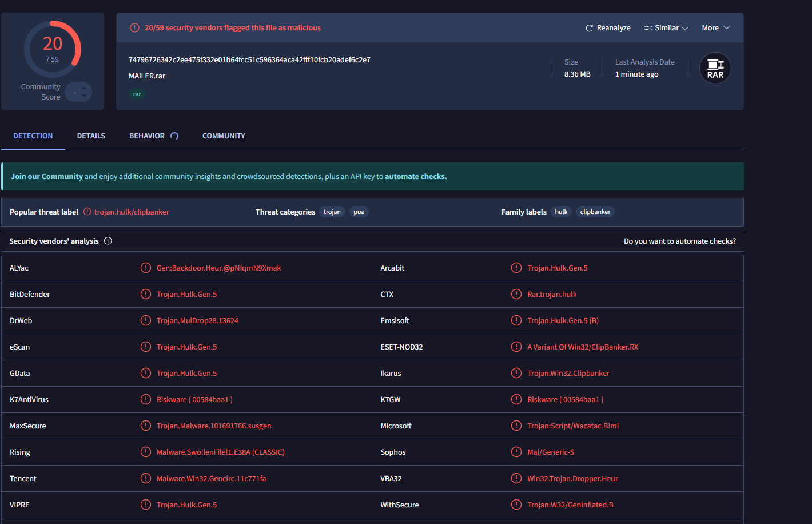Viewport: 812px width, 524px height.
Task: Upvote the file with the Community Score up arrow
Action: pos(84,88)
